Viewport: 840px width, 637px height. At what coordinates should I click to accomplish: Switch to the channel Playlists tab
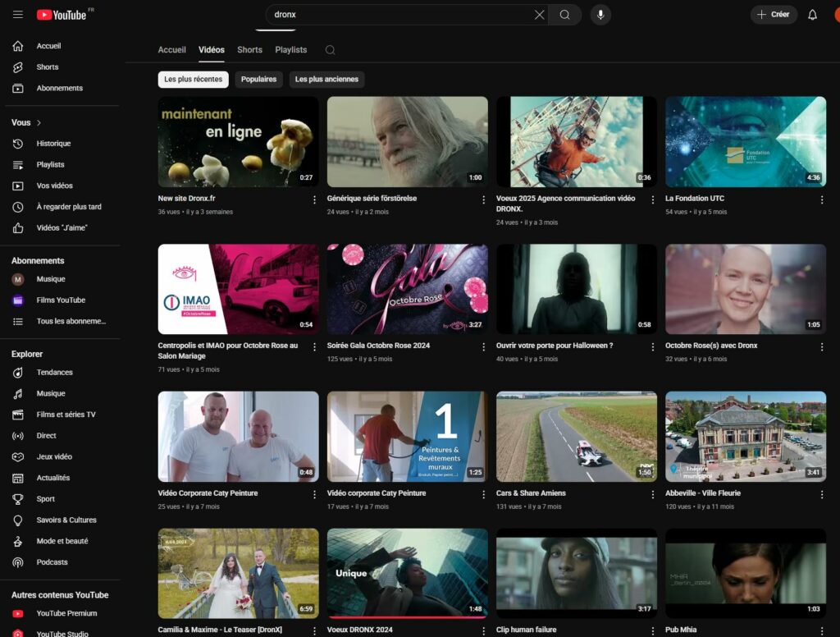point(291,50)
